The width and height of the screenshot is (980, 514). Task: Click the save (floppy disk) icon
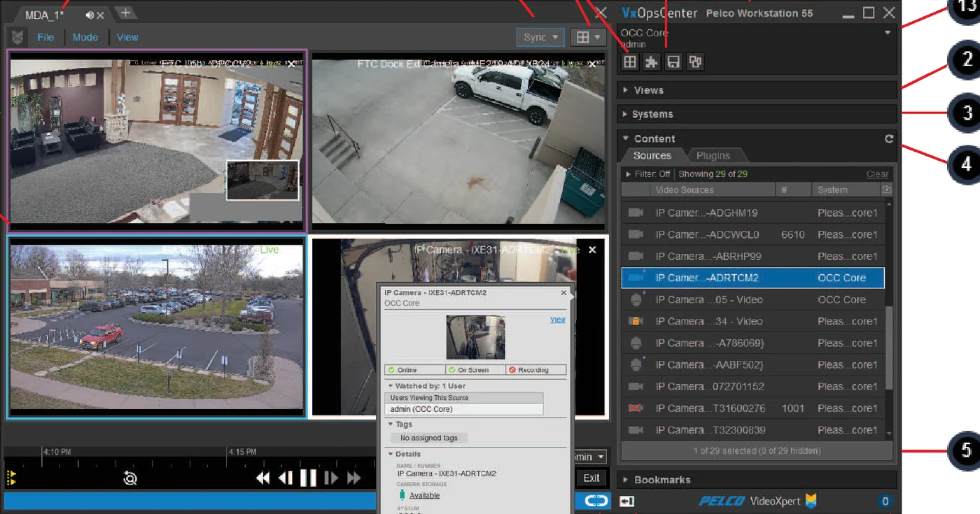[673, 62]
